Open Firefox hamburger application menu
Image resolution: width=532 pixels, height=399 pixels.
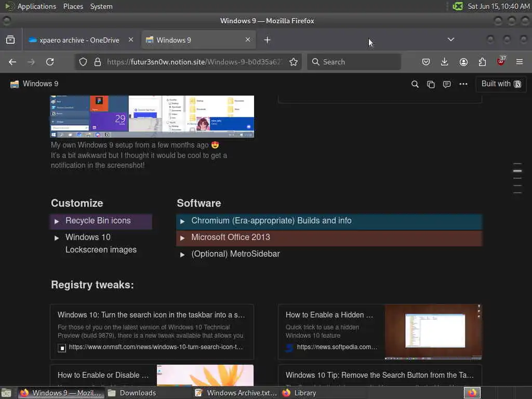520,62
